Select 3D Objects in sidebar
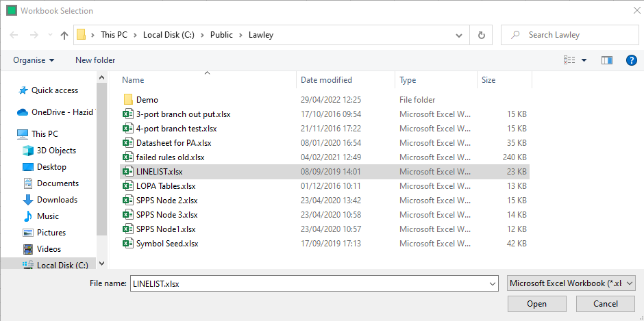The height and width of the screenshot is (321, 644). (x=56, y=151)
